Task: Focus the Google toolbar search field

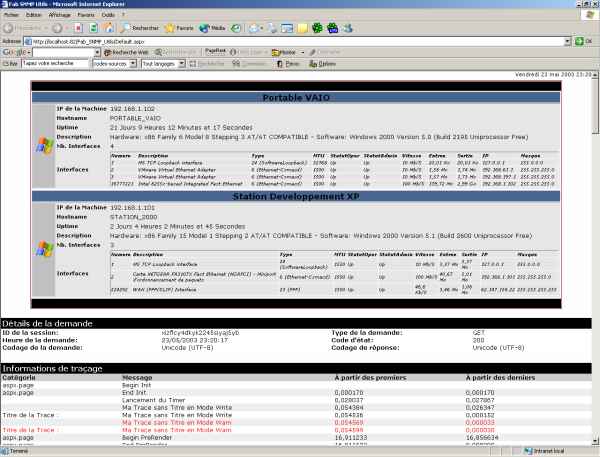Action: point(63,52)
